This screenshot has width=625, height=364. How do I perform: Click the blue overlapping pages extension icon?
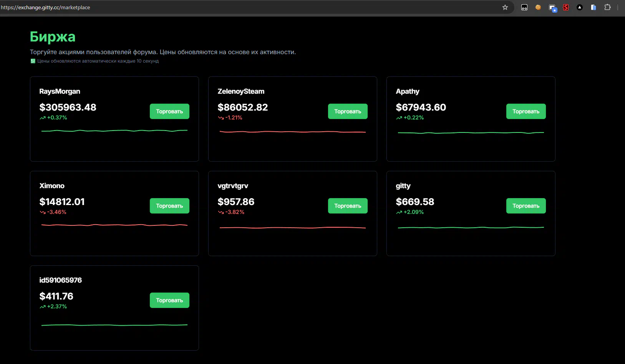point(594,7)
